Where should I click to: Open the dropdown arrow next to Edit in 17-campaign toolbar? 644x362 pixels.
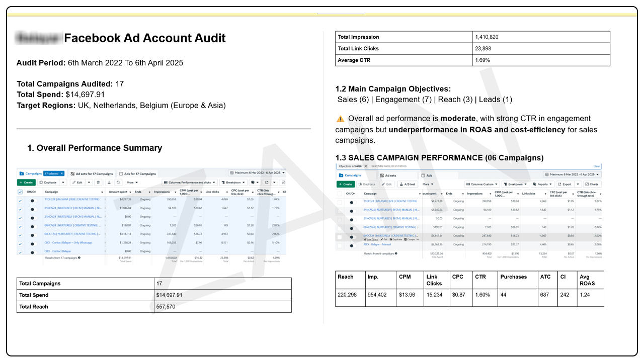[x=89, y=183]
